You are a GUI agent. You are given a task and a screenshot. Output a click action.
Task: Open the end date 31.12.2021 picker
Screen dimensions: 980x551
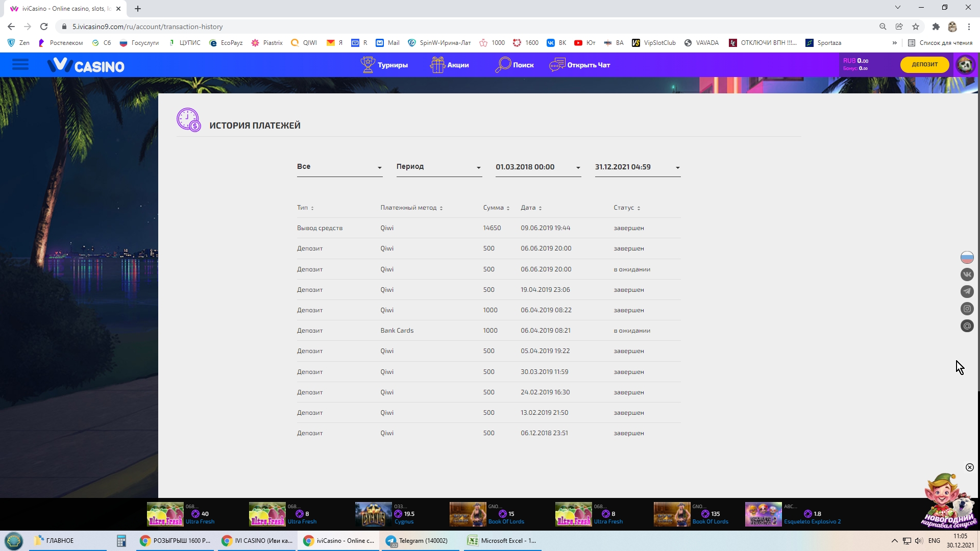[637, 167]
